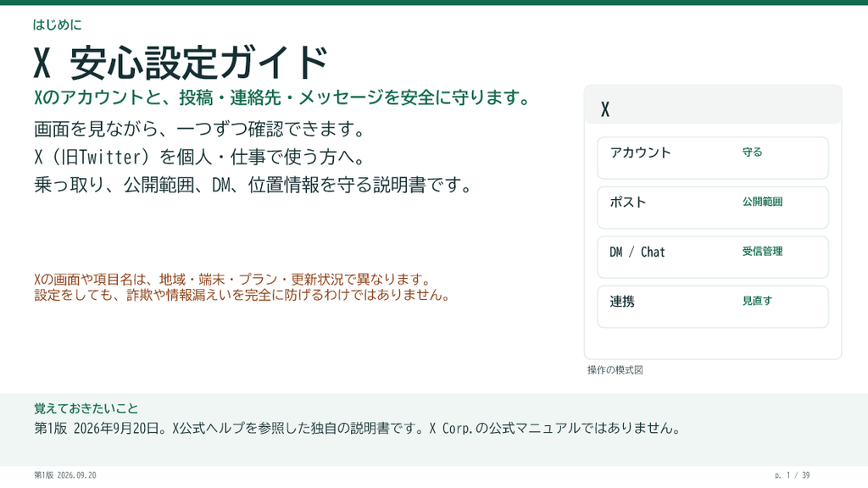868x488 pixels.
Task: Click the line mentioning X（旧Twitter）
Action: click(x=200, y=157)
